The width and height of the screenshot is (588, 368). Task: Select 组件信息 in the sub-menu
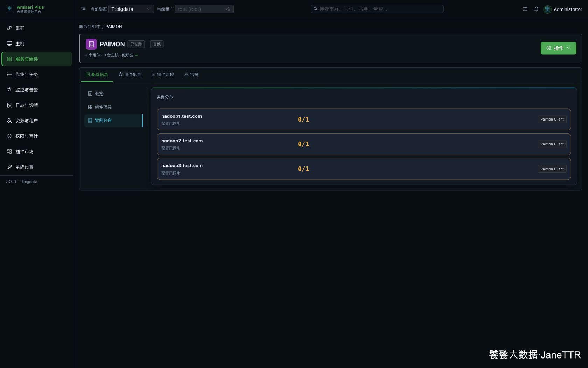(113, 107)
